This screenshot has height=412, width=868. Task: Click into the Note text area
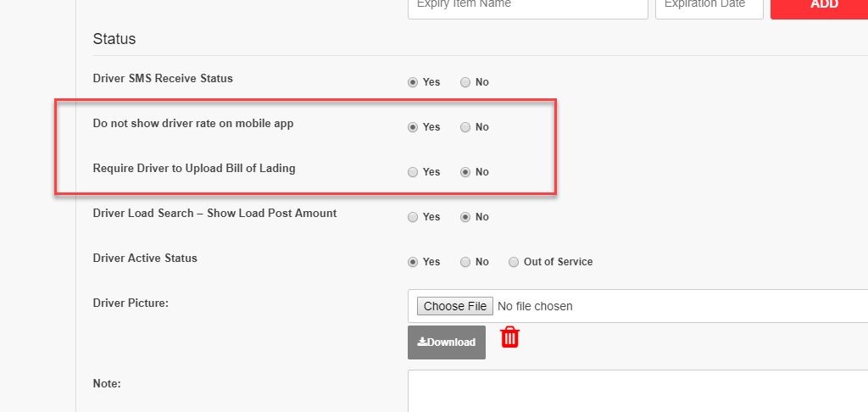pyautogui.click(x=637, y=391)
